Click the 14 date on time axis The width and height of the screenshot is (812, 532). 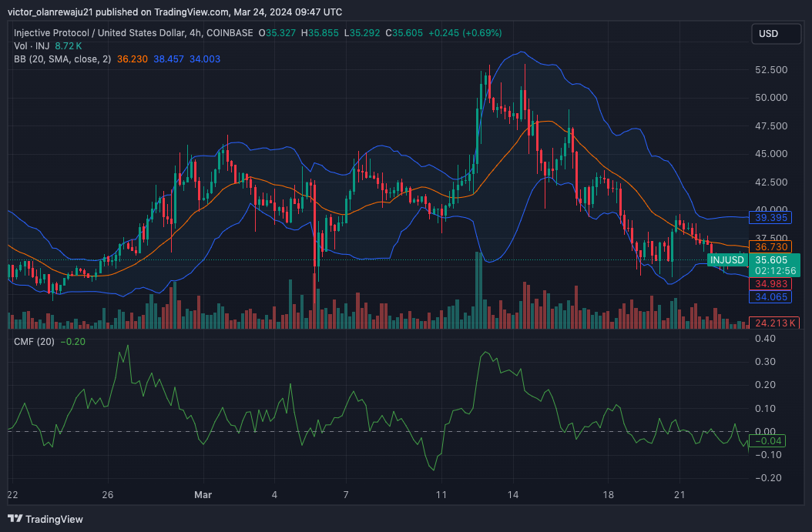point(512,494)
